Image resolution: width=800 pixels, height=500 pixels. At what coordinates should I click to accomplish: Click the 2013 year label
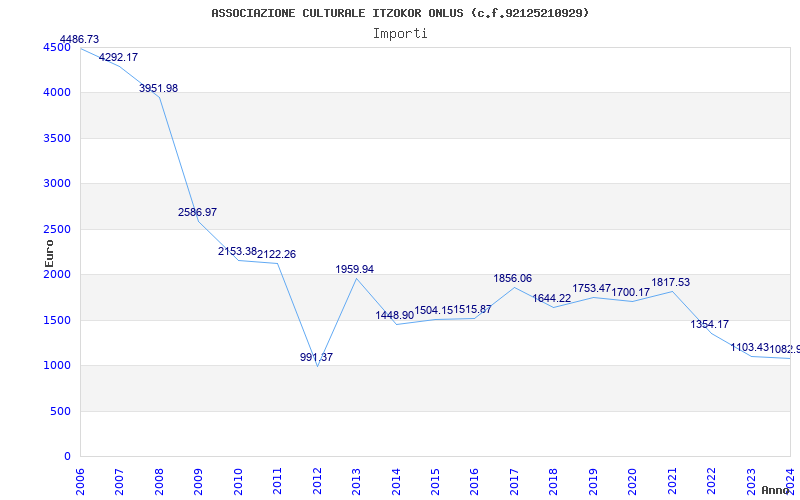(x=356, y=481)
